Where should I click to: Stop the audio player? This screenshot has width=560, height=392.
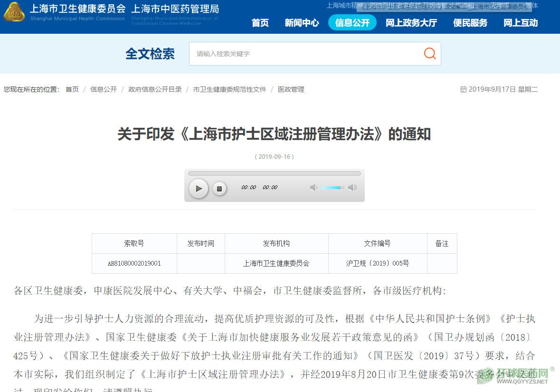219,189
